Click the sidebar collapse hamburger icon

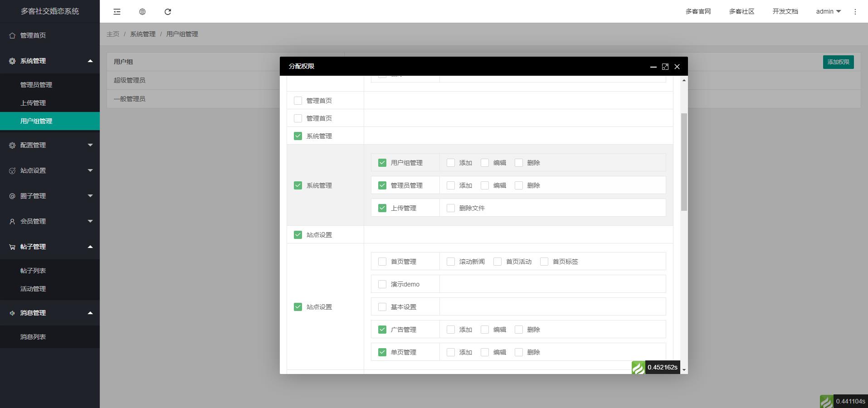(117, 11)
